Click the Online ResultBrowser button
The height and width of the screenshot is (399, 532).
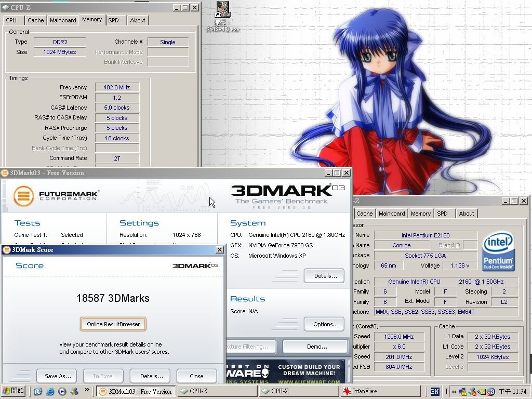click(113, 324)
